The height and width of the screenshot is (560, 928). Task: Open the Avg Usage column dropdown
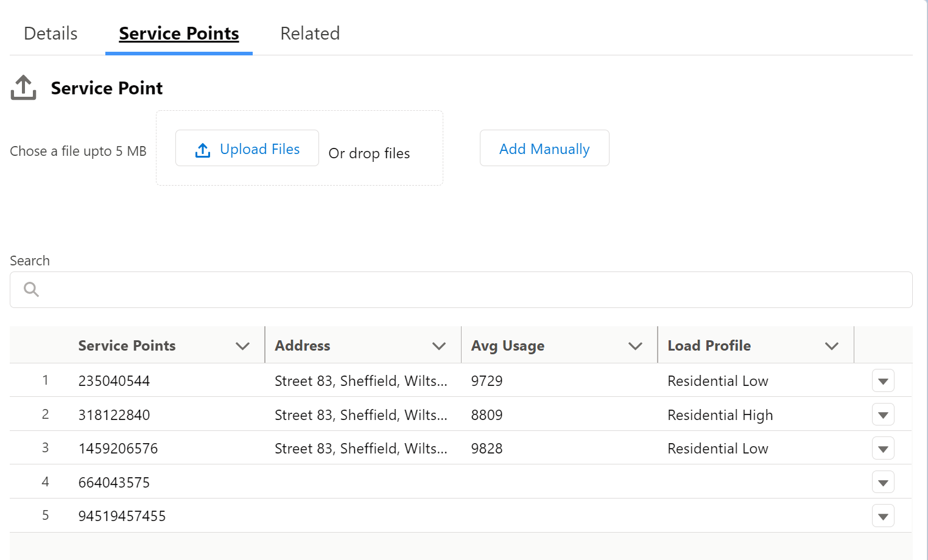(x=636, y=345)
